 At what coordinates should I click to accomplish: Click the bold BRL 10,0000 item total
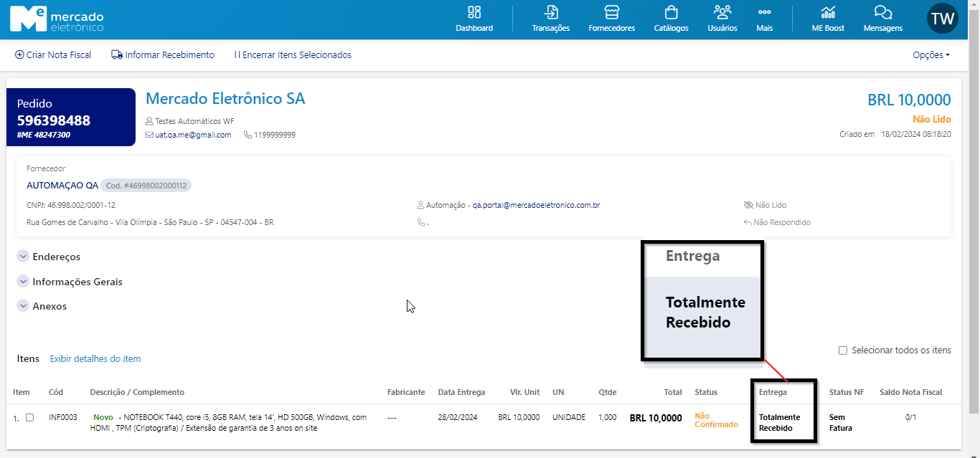[x=656, y=418]
